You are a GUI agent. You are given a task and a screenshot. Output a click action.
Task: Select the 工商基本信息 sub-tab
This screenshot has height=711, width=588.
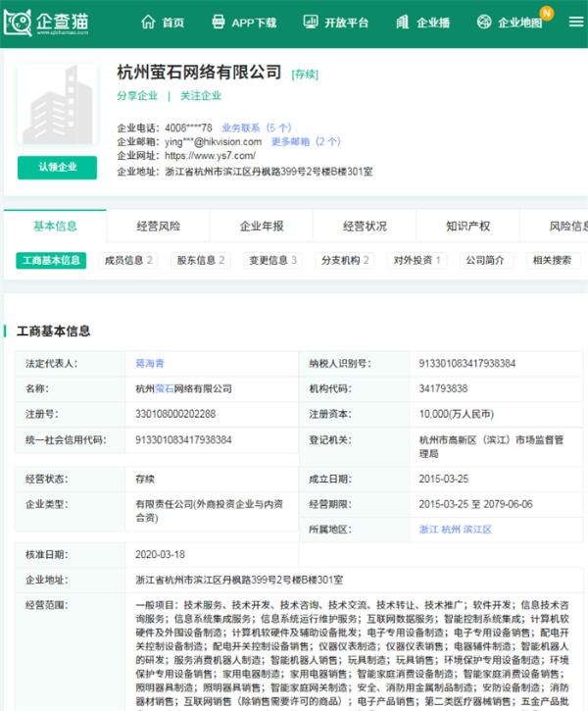(51, 260)
